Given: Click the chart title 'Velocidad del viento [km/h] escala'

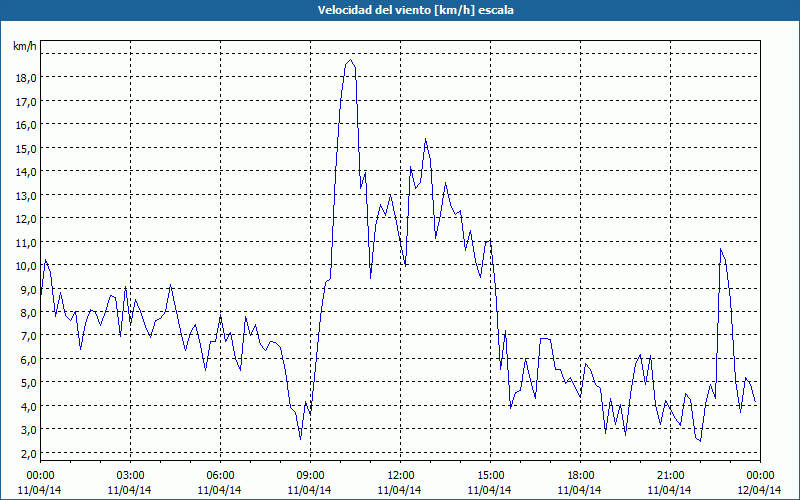Looking at the screenshot, I should pos(415,10).
